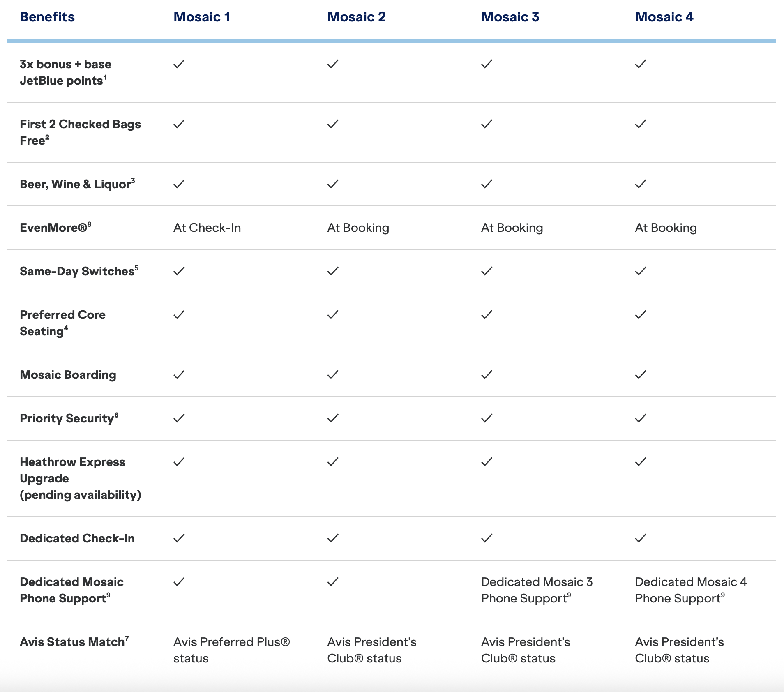Click Mosaic 2 checkmark for Same-Day Switches
784x692 pixels.
333,271
